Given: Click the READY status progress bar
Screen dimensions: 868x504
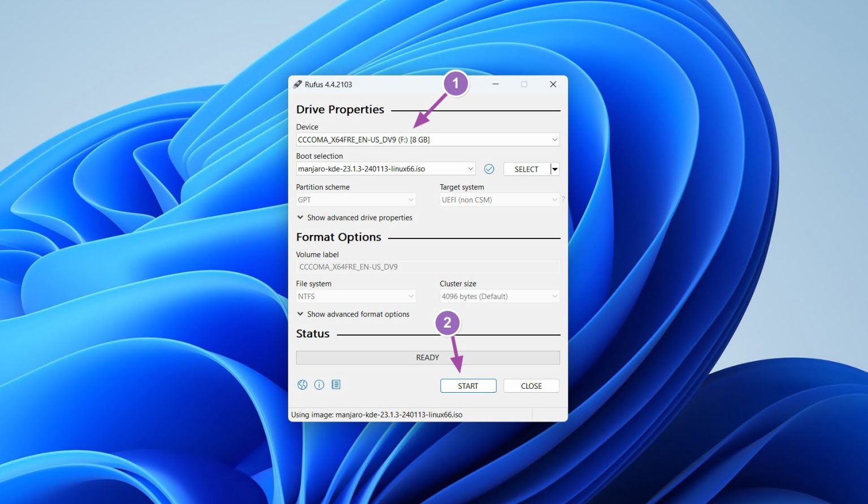Looking at the screenshot, I should click(428, 357).
